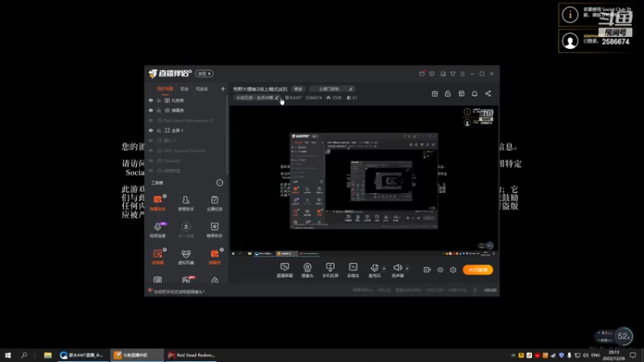Add the 摄像头 camera source
Viewport: 644px width, 362px height.
point(308,270)
